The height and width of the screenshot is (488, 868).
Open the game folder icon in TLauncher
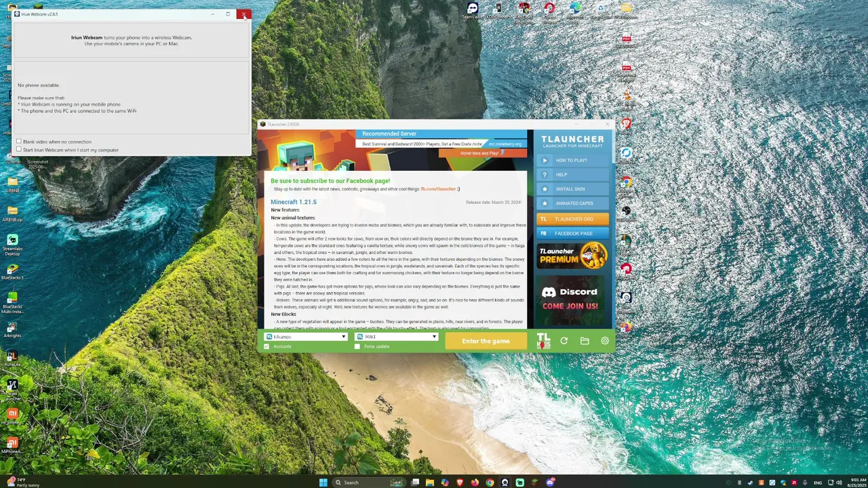(585, 341)
